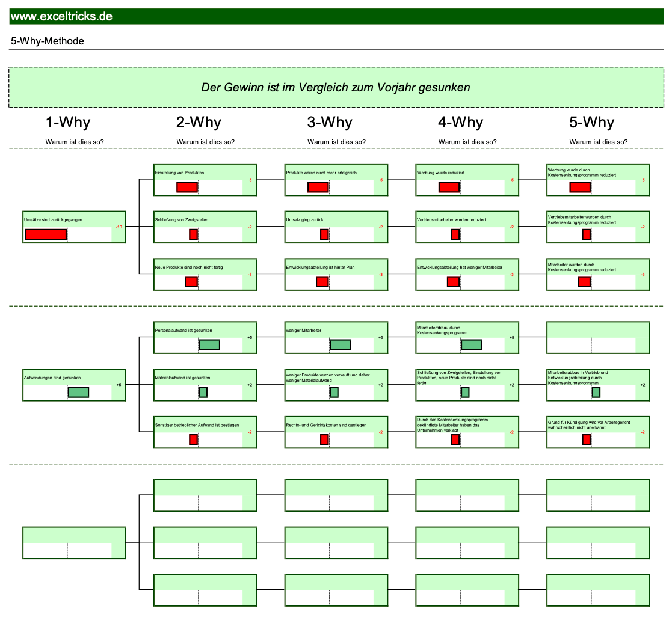
Task: Select the empty 1-Why box in the third section
Action: coord(74,543)
